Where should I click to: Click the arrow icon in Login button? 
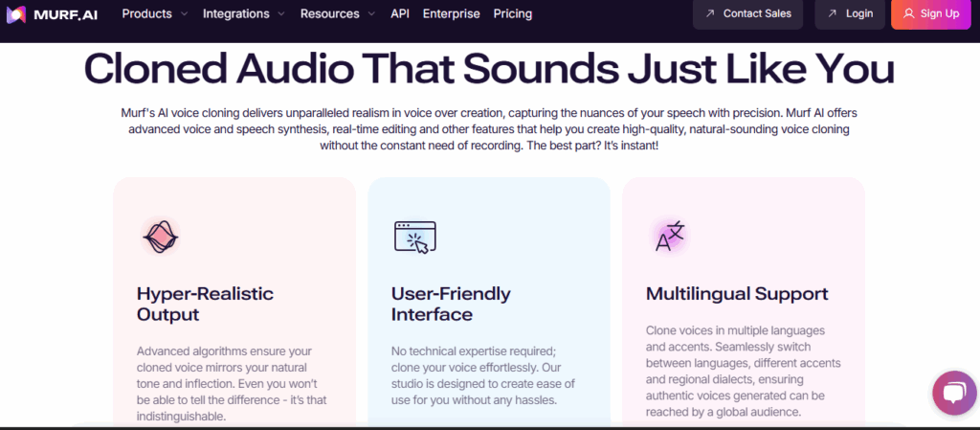click(x=833, y=14)
